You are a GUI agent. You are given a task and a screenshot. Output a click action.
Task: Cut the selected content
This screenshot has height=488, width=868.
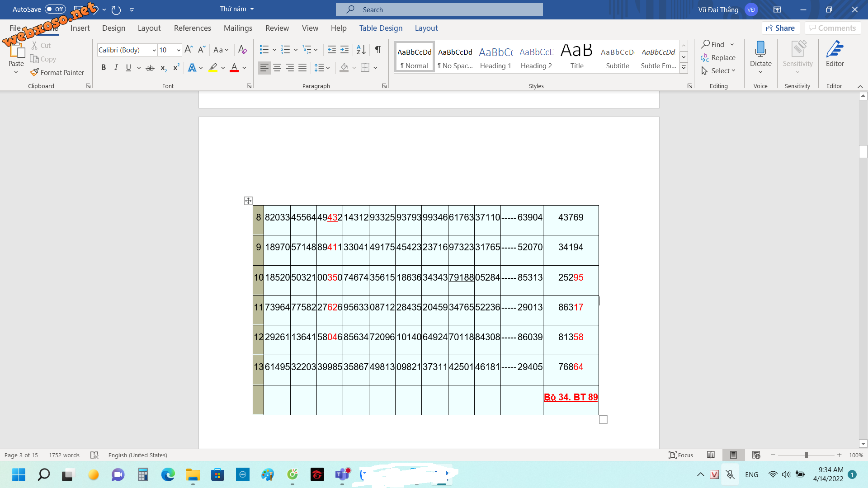click(x=41, y=46)
